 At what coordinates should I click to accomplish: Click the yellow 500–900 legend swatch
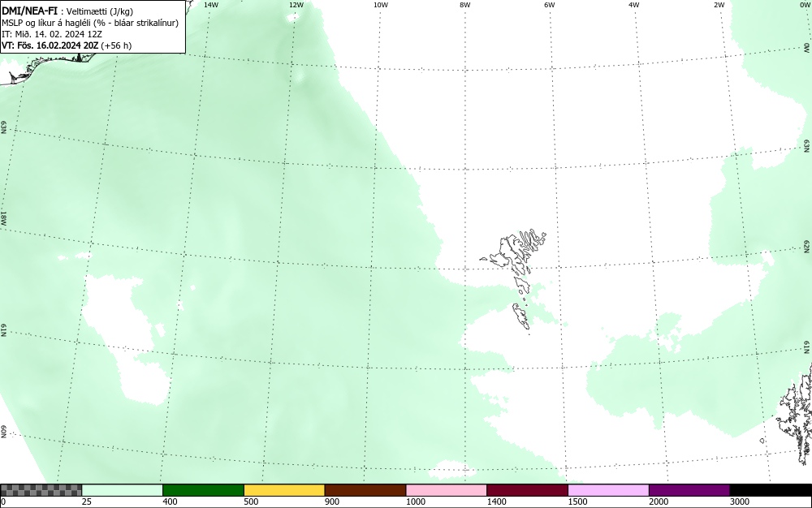[284, 490]
